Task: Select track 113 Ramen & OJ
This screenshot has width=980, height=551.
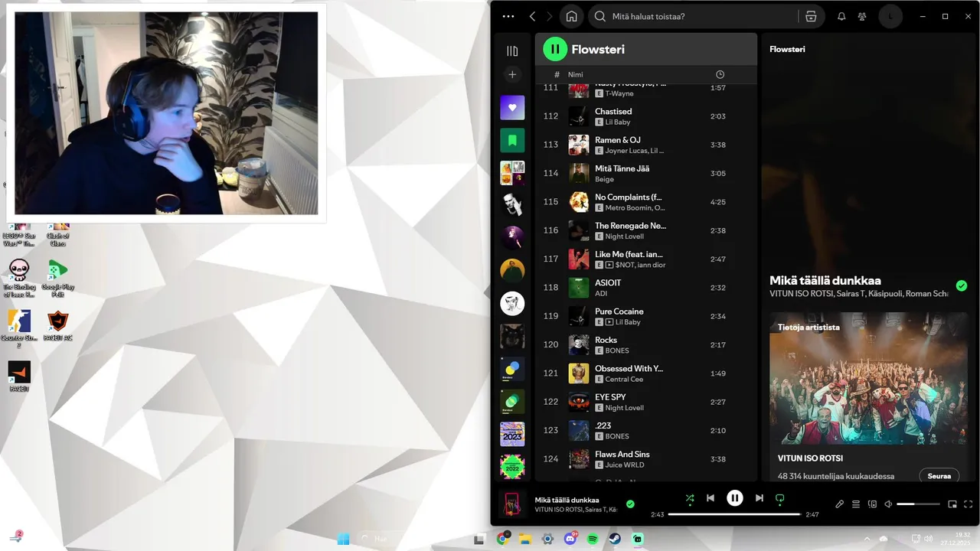Action: (x=645, y=145)
